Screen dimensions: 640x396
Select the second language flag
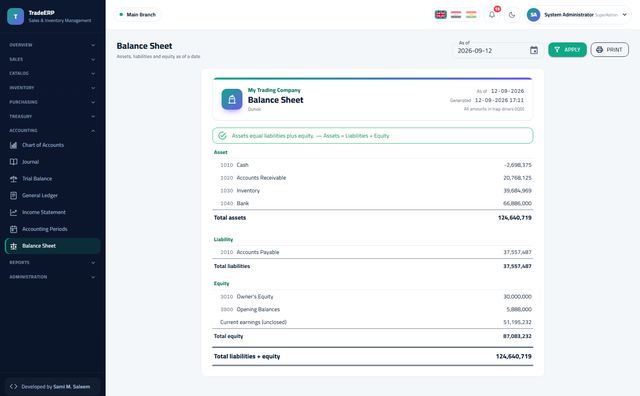coord(456,15)
